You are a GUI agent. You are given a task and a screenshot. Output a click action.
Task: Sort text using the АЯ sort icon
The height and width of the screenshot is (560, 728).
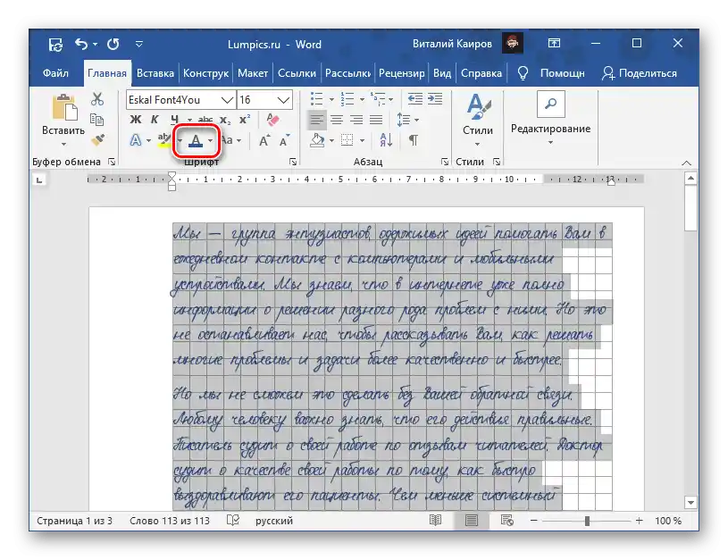tap(386, 140)
